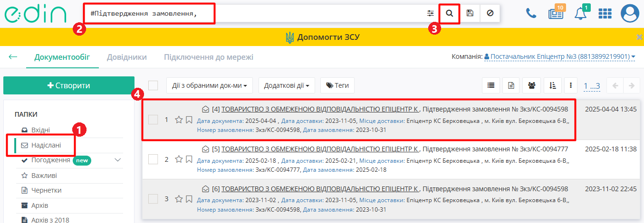Open the sort order icon
644x223 pixels.
pyautogui.click(x=552, y=85)
